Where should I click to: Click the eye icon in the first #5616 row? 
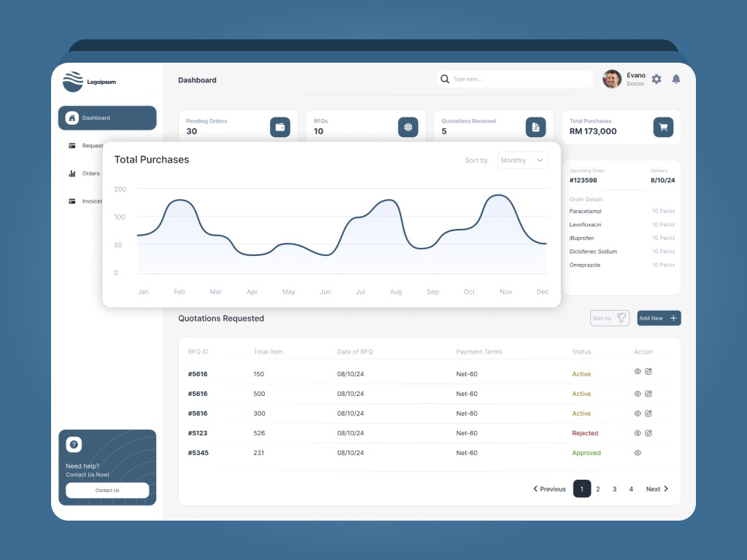click(638, 372)
